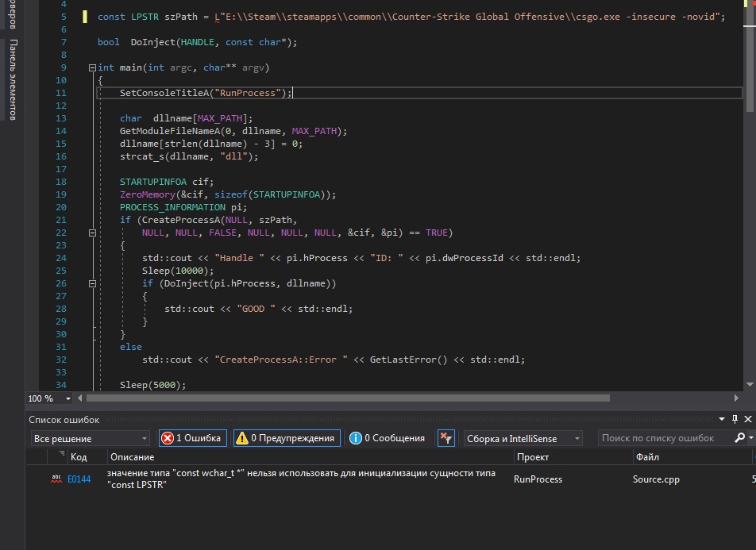The width and height of the screenshot is (756, 550).
Task: Collapse the main function block
Action: coord(93,68)
